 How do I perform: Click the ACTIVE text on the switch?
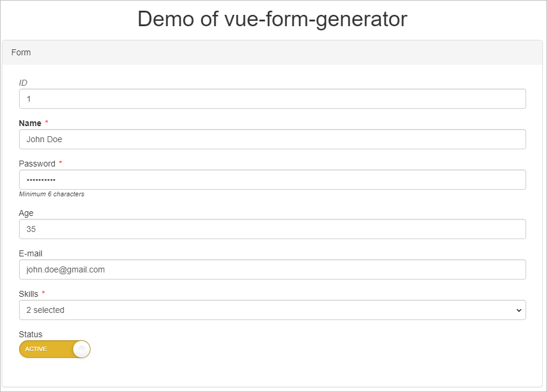point(36,349)
